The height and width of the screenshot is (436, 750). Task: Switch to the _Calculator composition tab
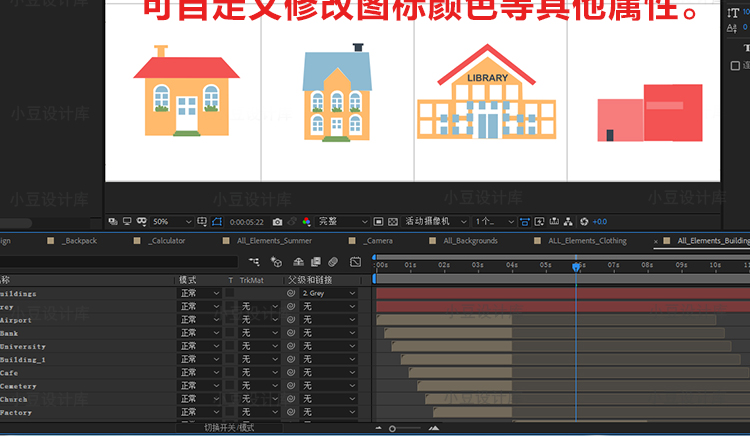pyautogui.click(x=166, y=240)
